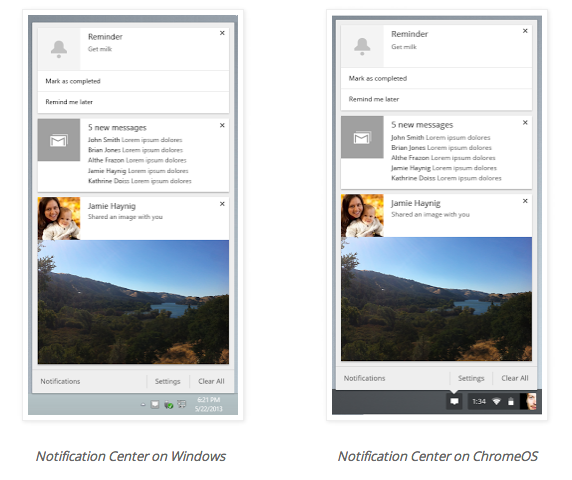Open the shared landscape image in ChromeOS panel
Viewport: 572px width, 480px height.
click(436, 299)
